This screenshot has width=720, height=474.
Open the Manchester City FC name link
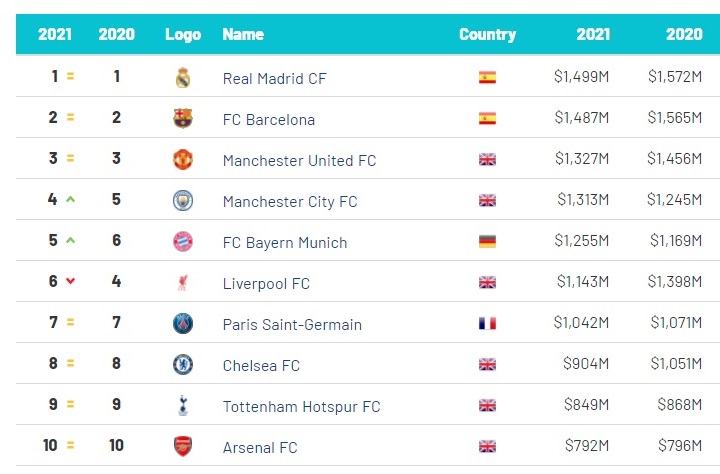click(x=290, y=202)
